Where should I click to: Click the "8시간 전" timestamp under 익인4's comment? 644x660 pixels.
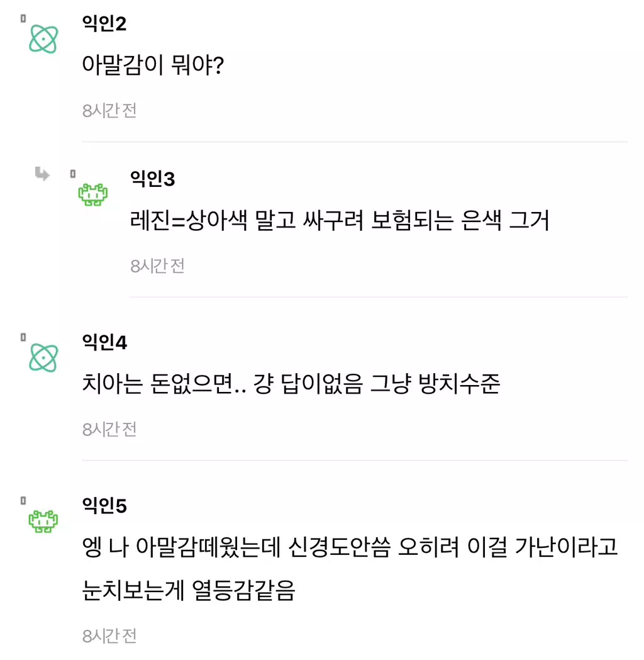pos(109,429)
